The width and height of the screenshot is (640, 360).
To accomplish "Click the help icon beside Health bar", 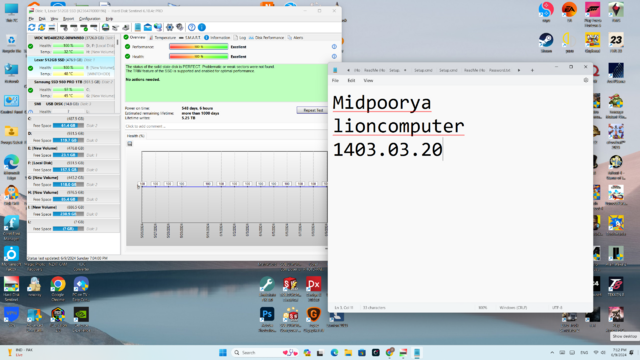I will tap(334, 56).
